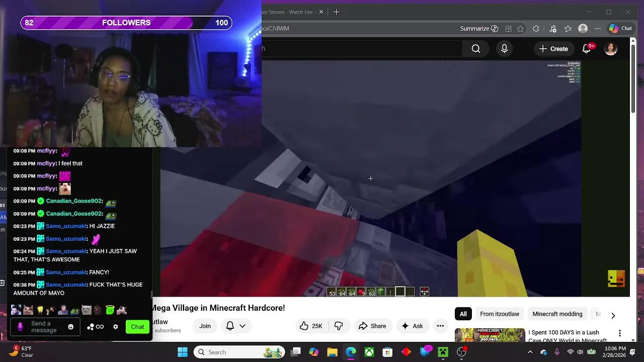Open Copilot Chat sidebar

click(620, 29)
